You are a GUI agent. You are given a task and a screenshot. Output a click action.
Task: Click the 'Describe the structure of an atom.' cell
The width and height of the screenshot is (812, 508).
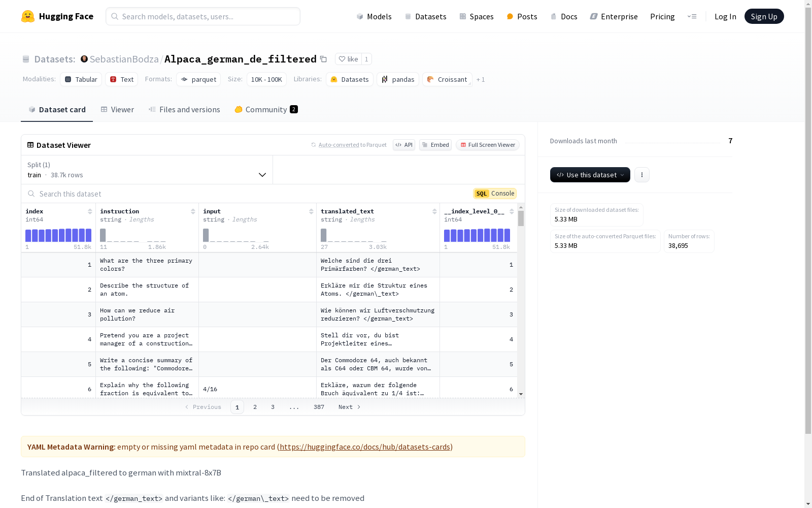point(147,290)
